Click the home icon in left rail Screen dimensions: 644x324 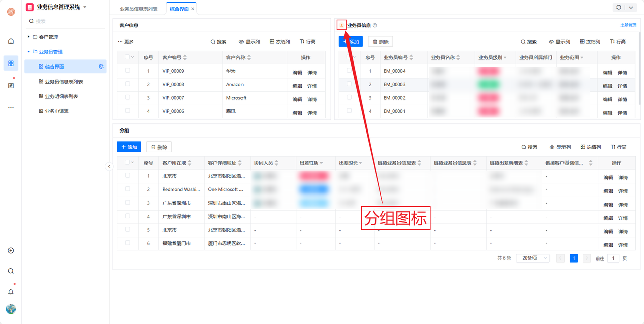(x=11, y=41)
